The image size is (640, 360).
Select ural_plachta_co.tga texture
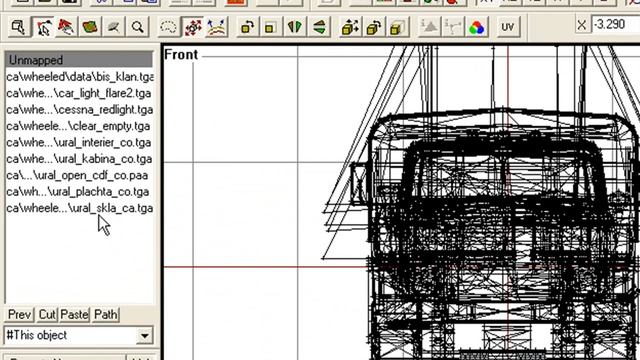(79, 191)
